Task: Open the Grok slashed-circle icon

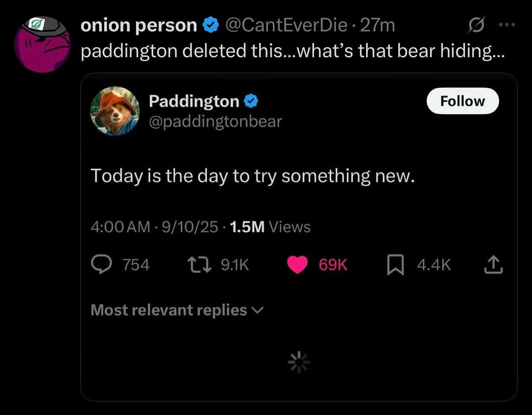Action: [476, 25]
